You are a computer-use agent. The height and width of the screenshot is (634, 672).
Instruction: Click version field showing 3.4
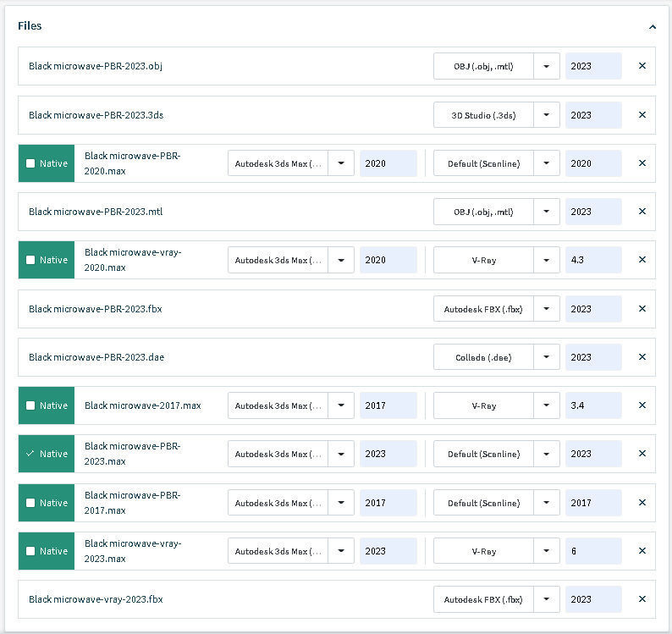click(x=592, y=405)
